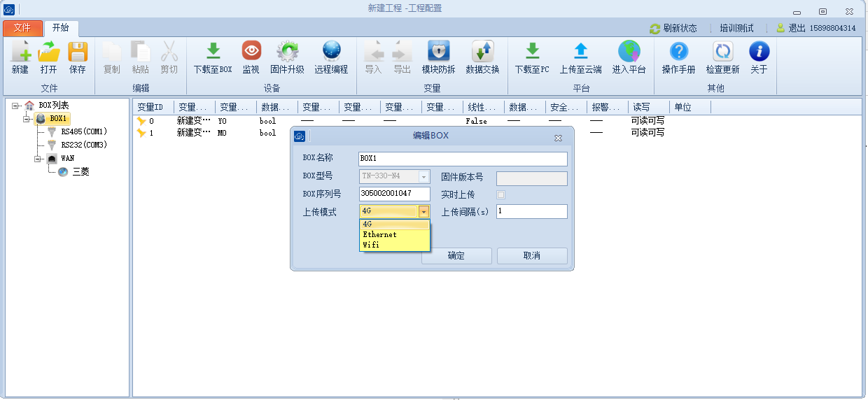Viewport: 868px width, 400px height.
Task: Click the 线性 column header
Action: (484, 107)
